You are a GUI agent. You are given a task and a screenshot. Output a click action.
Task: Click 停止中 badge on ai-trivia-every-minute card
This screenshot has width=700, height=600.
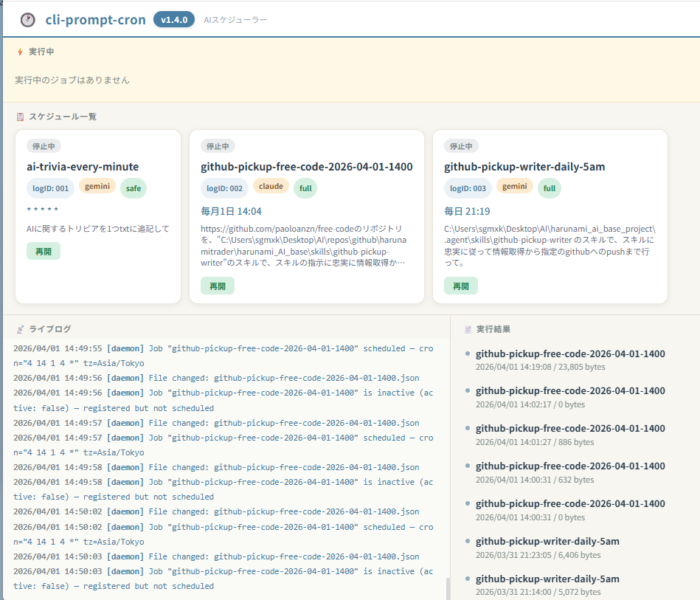tap(44, 146)
